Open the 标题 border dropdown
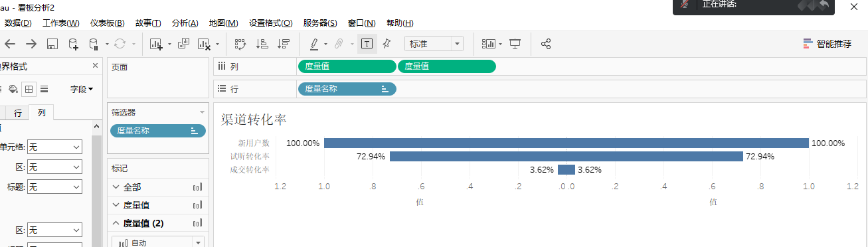 [x=54, y=187]
